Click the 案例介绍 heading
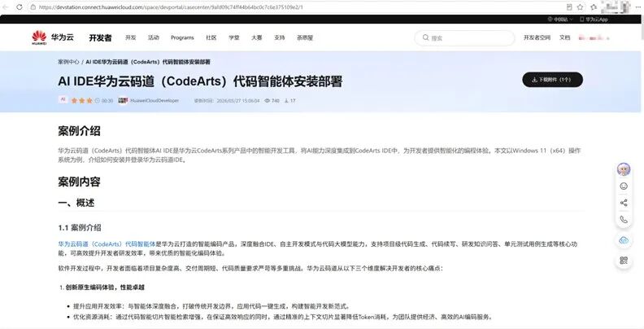 tap(79, 131)
